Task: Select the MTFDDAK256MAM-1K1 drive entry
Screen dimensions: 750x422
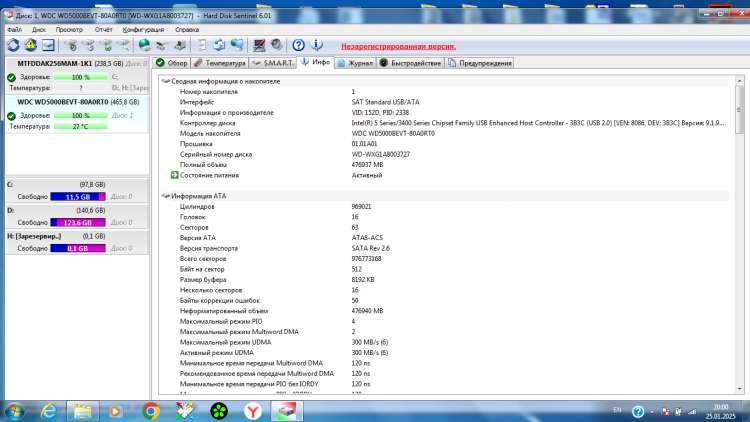Action: click(77, 76)
